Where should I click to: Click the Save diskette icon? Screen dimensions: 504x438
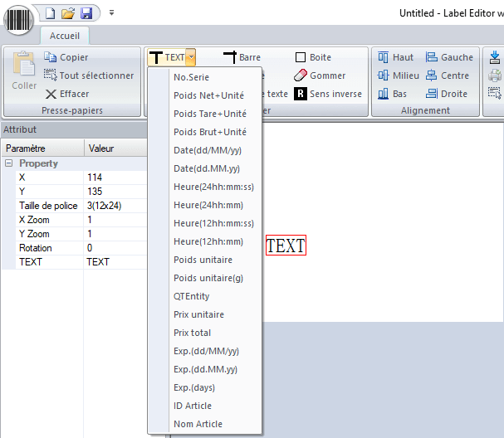coord(86,13)
